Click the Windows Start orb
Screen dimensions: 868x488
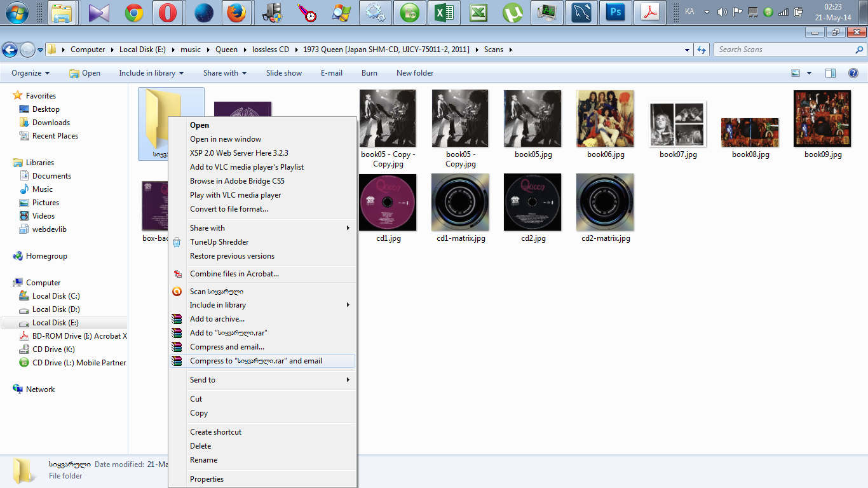(x=17, y=12)
